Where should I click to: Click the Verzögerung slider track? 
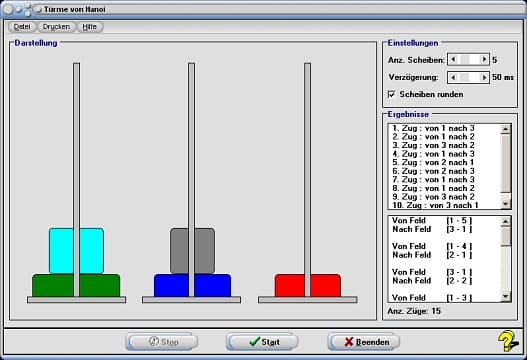click(x=469, y=78)
